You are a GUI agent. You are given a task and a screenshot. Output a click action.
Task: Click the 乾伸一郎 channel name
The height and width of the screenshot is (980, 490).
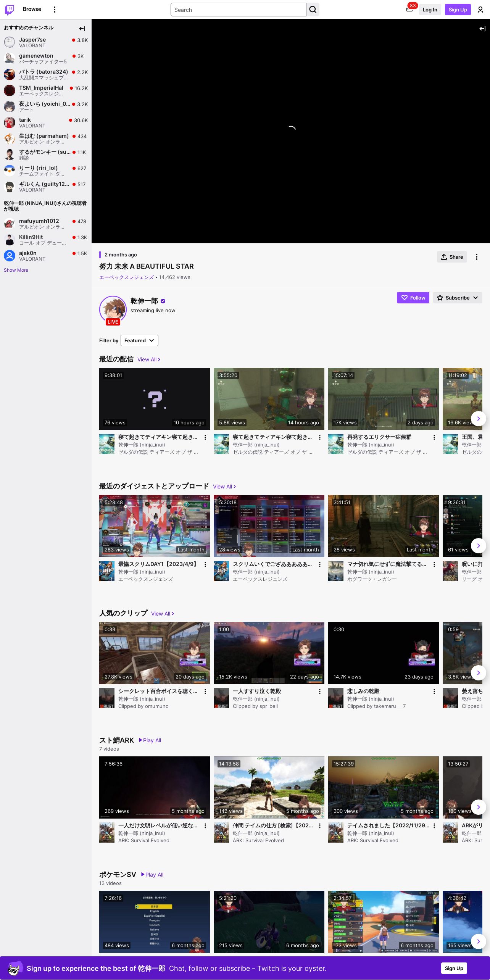click(144, 301)
